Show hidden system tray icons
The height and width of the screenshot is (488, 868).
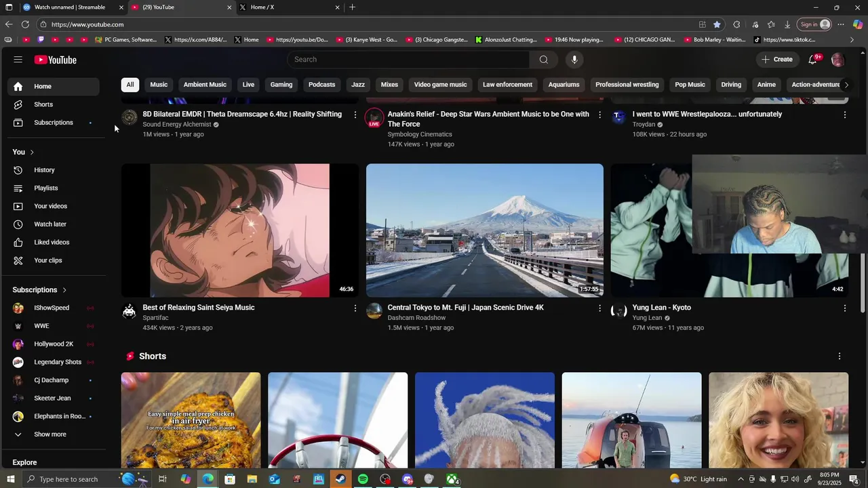[741, 479]
